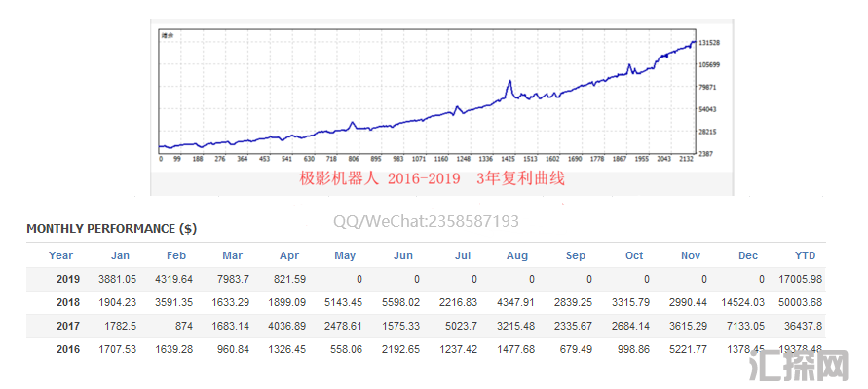Click the 2016 November value 5221.77
868x389 pixels.
pos(687,349)
